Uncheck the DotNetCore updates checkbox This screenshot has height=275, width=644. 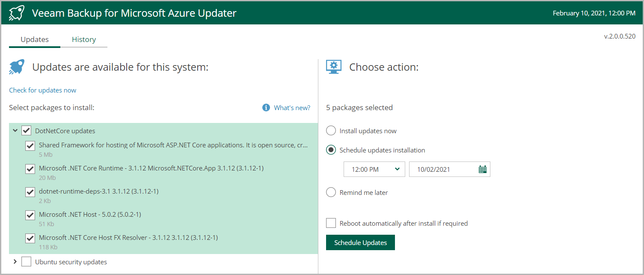click(x=27, y=131)
